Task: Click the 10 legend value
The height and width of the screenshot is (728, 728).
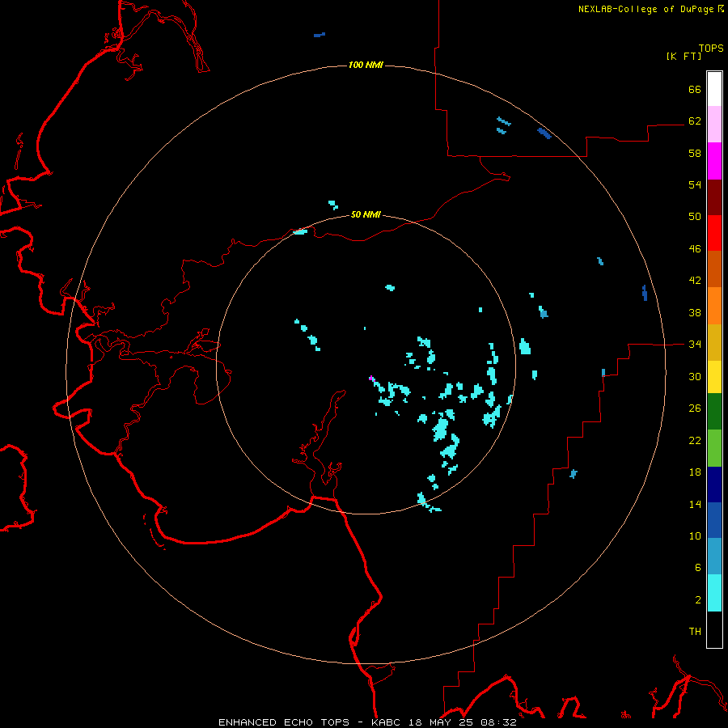Action: tap(695, 535)
